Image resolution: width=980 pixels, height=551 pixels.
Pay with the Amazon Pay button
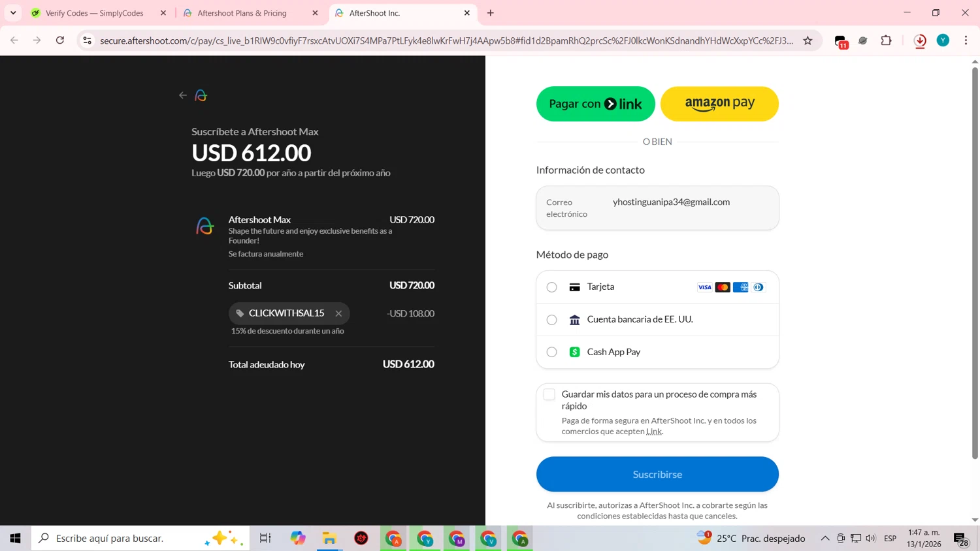tap(719, 104)
